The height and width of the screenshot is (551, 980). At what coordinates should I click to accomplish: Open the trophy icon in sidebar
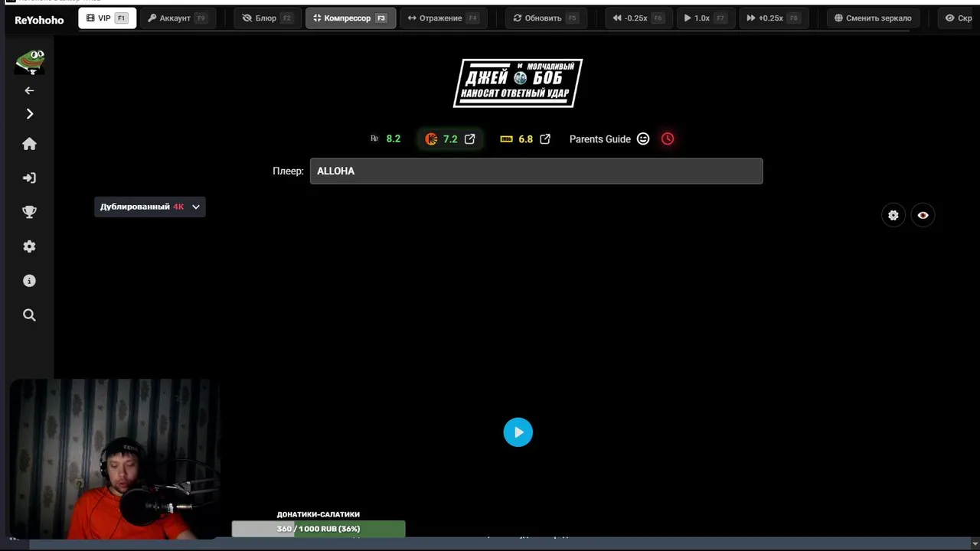(29, 212)
